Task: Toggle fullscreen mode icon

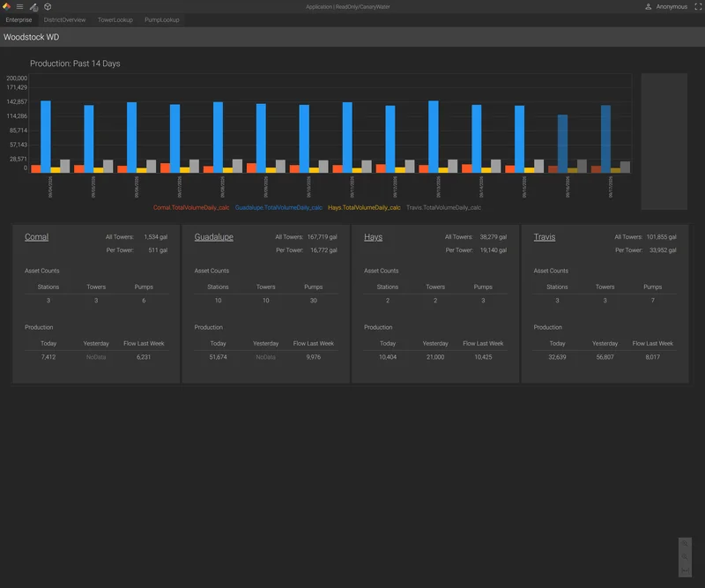Action: pos(698,7)
